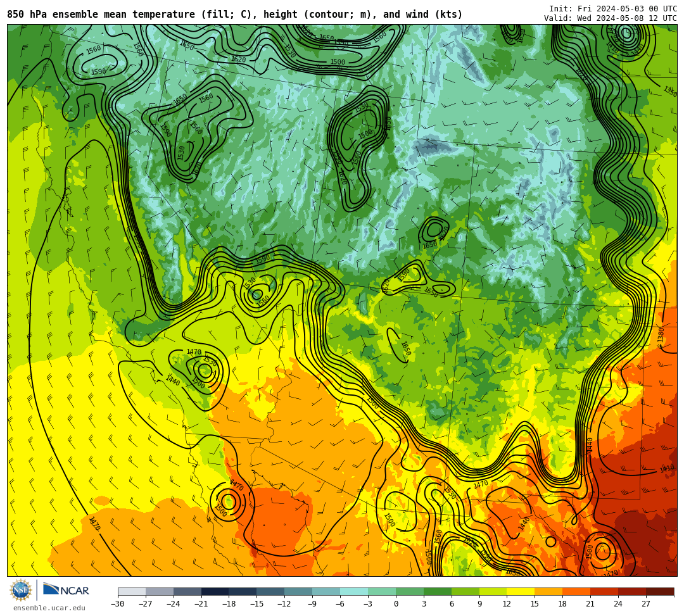Click the darkest swatch above 27
Viewport: 684px width, 616px height.
660,591
